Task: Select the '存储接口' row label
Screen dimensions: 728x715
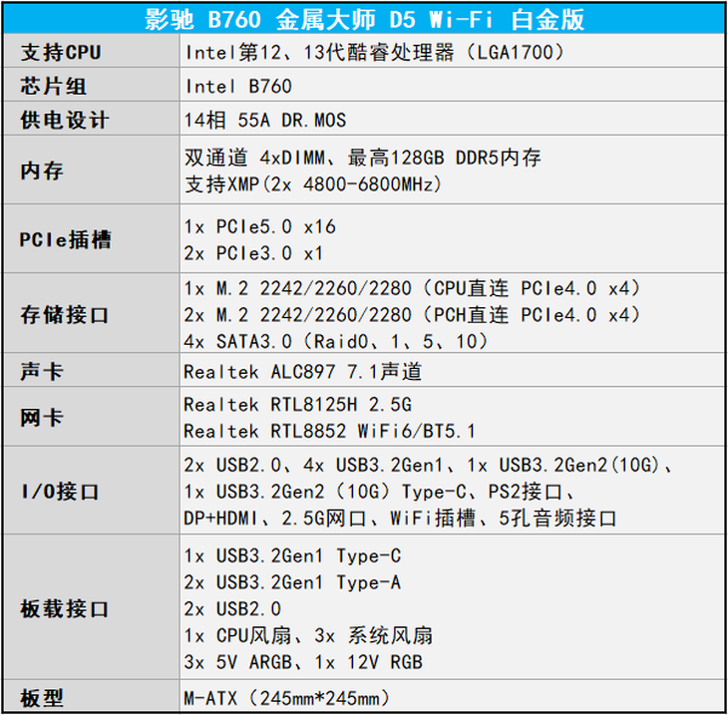Action: [65, 315]
